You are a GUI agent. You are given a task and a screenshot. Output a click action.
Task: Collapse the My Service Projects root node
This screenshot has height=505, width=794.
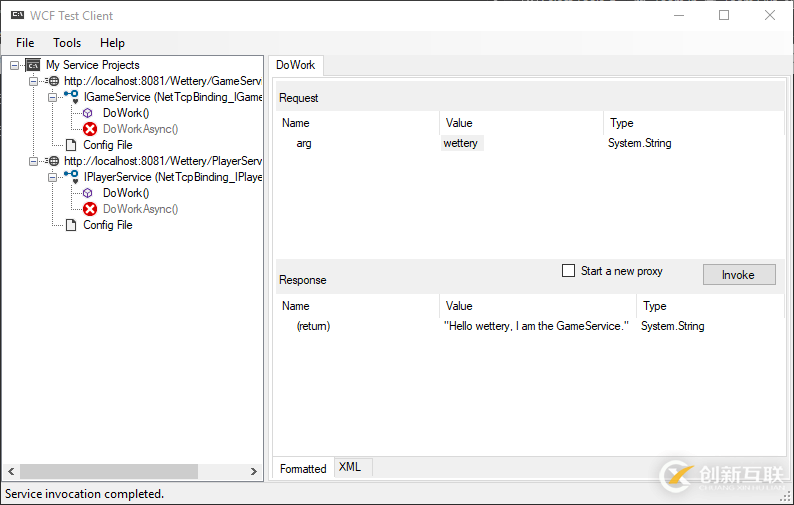pos(15,65)
